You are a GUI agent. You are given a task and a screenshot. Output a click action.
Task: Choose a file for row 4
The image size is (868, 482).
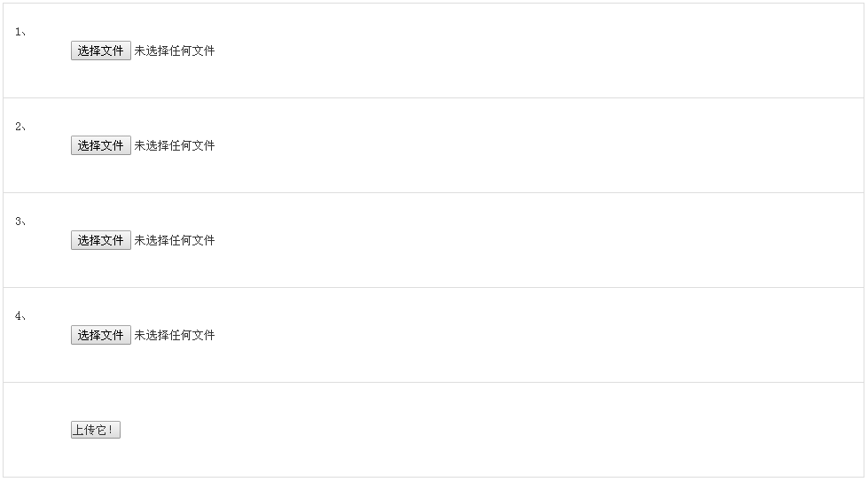100,335
